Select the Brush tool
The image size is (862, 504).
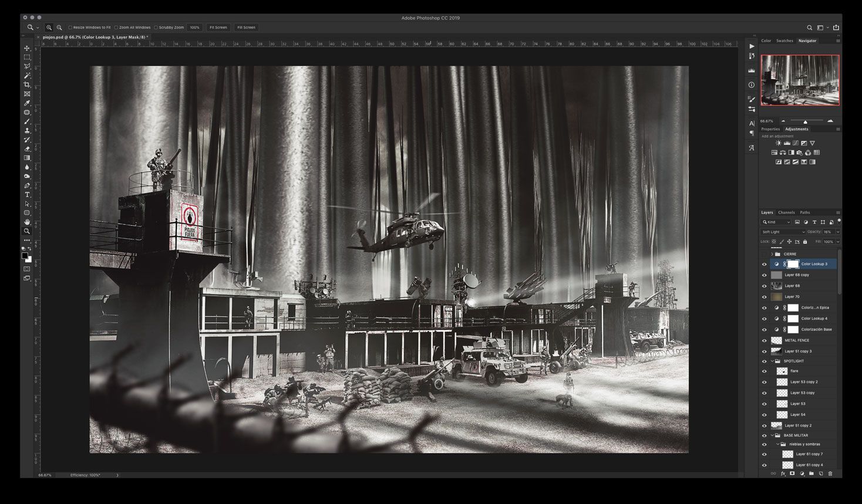[x=27, y=121]
